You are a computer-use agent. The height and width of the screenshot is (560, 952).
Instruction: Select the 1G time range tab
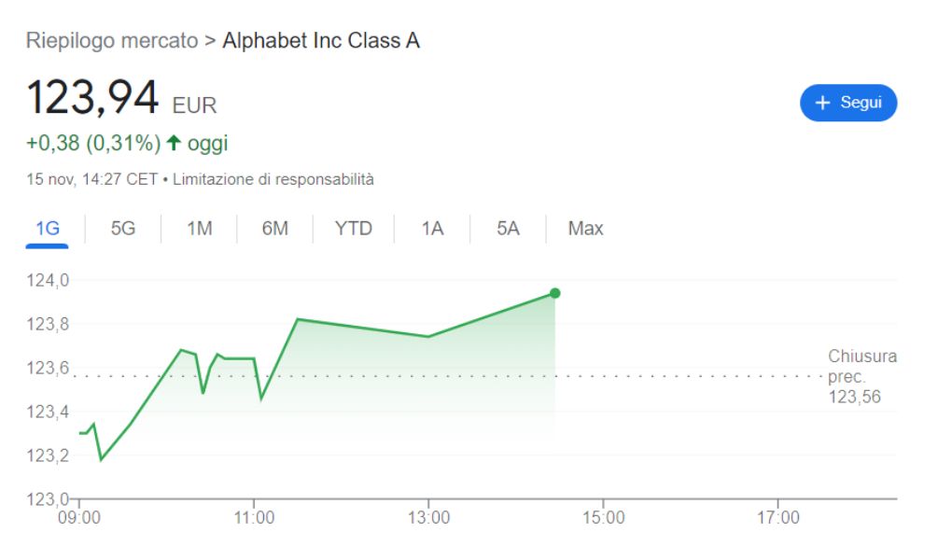point(48,229)
